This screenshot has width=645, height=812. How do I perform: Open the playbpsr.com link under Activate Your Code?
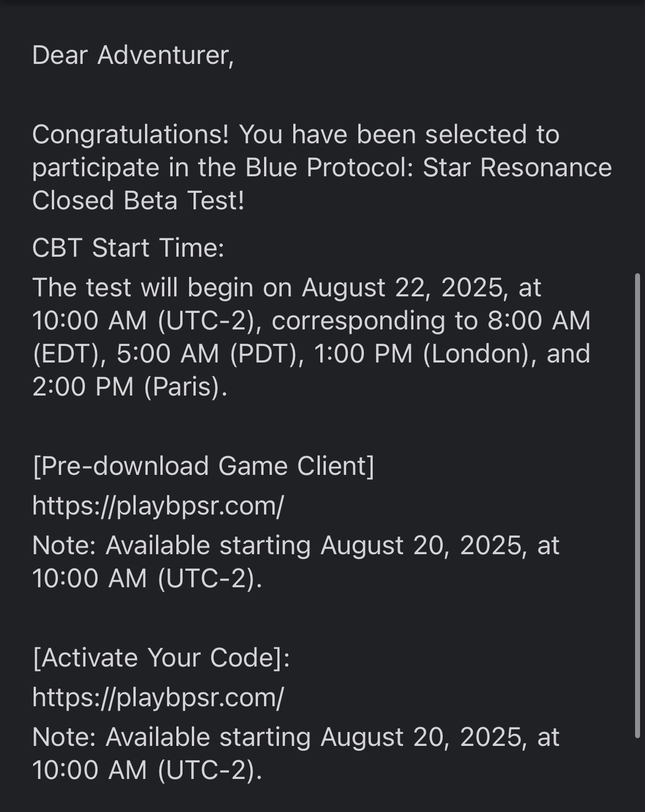[158, 697]
